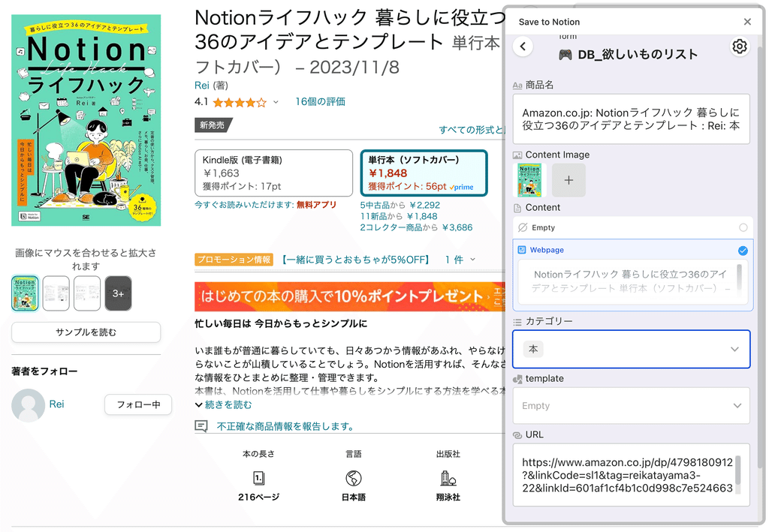The height and width of the screenshot is (532, 769).
Task: Click the 本 tag in カテゴリー field
Action: [533, 349]
